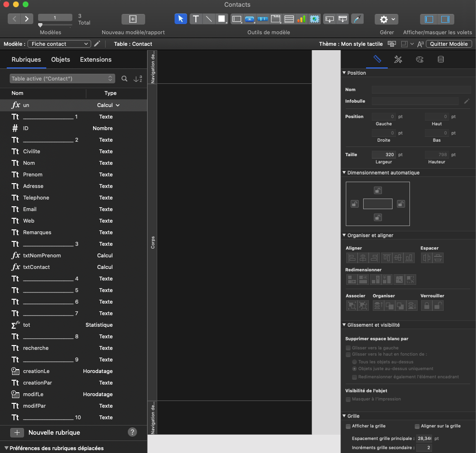This screenshot has width=476, height=453.
Task: Switch to the Objets tab
Action: click(60, 60)
